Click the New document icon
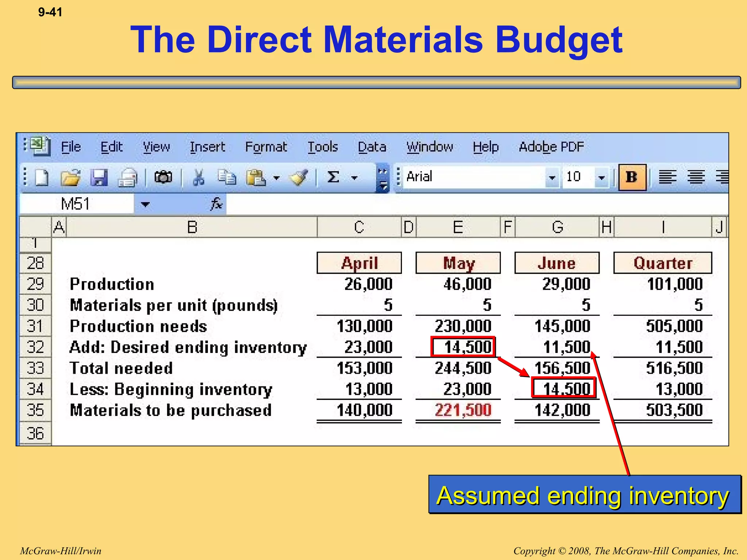 (42, 178)
